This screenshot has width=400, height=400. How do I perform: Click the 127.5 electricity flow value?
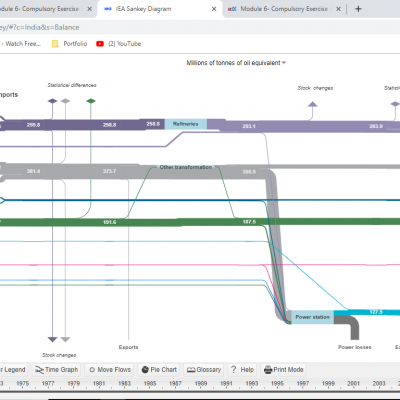[x=376, y=312]
